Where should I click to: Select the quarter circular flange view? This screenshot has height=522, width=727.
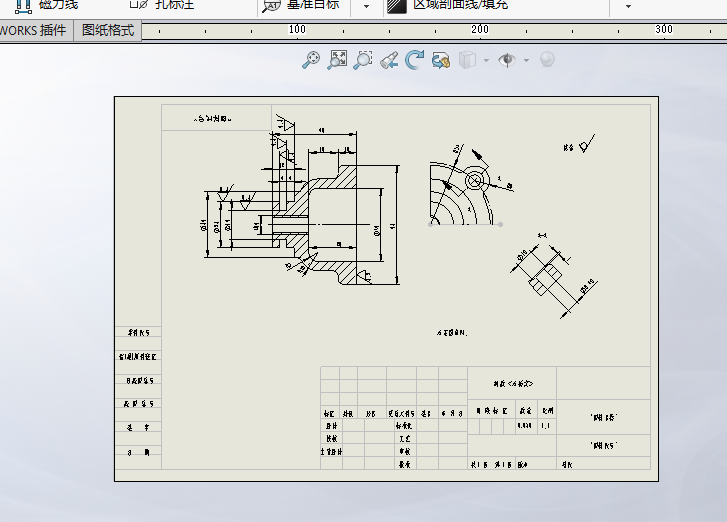462,195
